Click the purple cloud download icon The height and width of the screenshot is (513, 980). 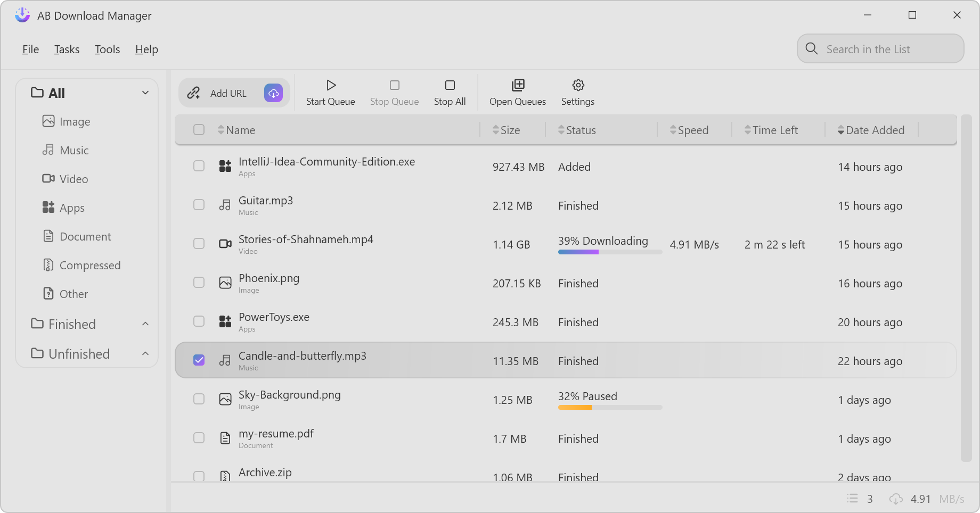click(273, 93)
